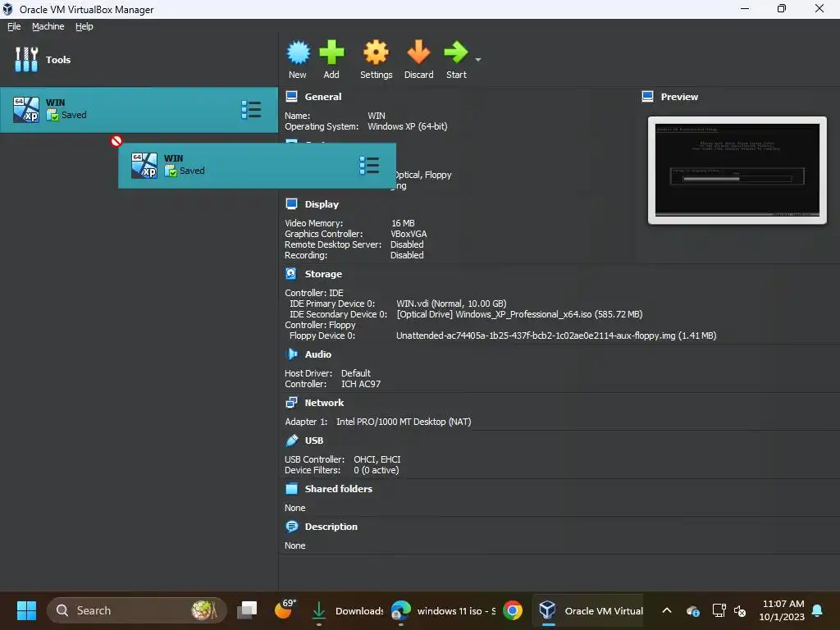
Task: Click the Oracle VM VirtualBox taskbar button
Action: 590,610
